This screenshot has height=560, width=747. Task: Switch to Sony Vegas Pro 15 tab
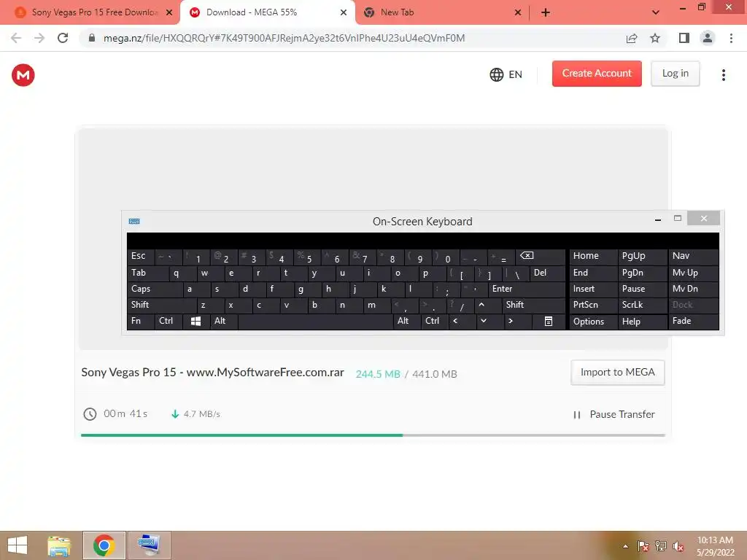coord(90,12)
